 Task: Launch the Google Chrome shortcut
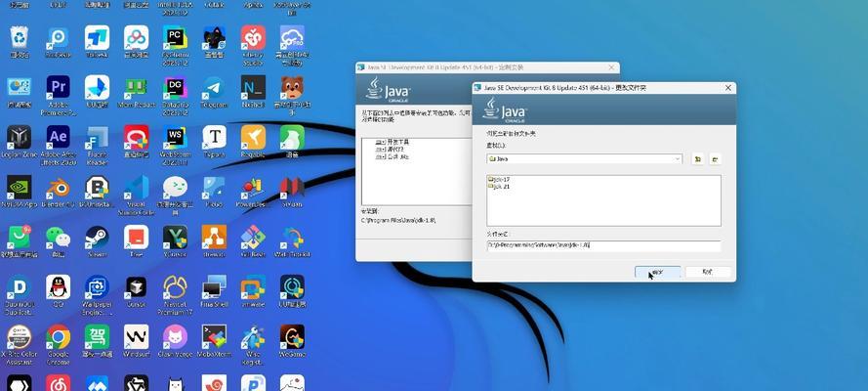pyautogui.click(x=59, y=341)
